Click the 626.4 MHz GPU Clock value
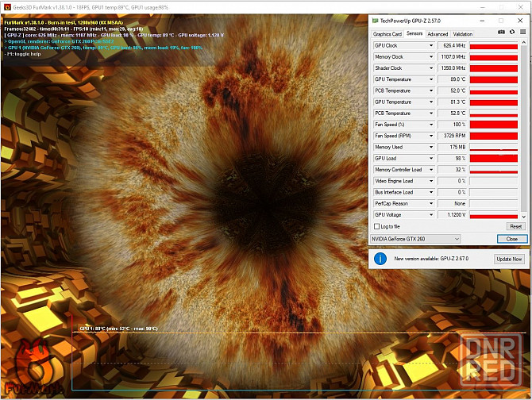 pyautogui.click(x=453, y=45)
